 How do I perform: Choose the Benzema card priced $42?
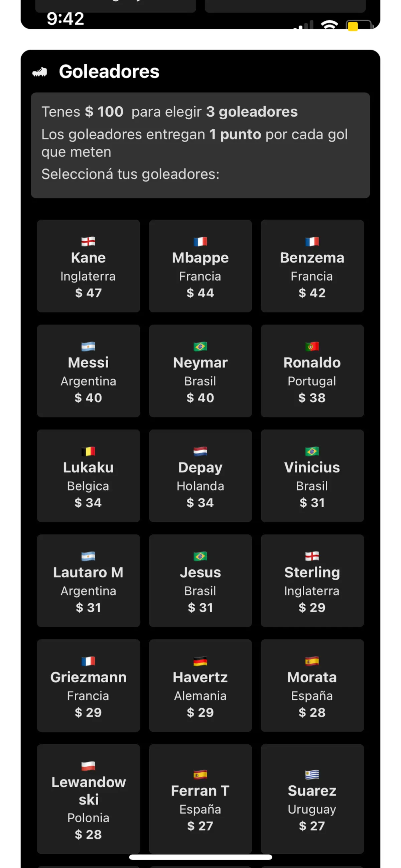click(312, 266)
